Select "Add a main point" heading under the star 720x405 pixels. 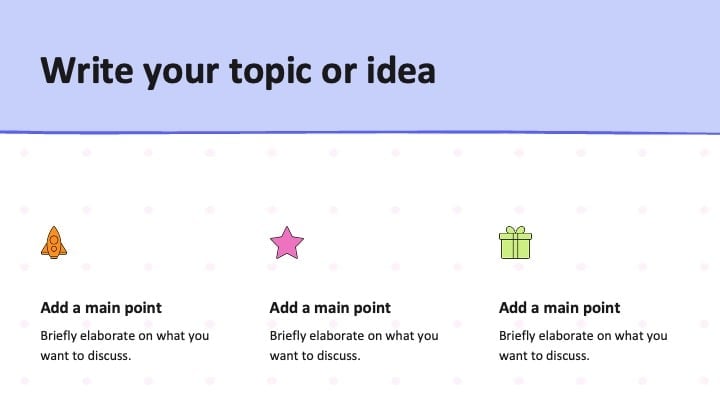tap(330, 308)
